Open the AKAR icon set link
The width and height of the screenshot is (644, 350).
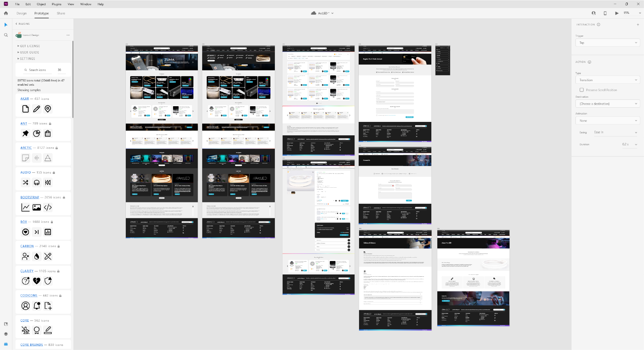tap(25, 99)
